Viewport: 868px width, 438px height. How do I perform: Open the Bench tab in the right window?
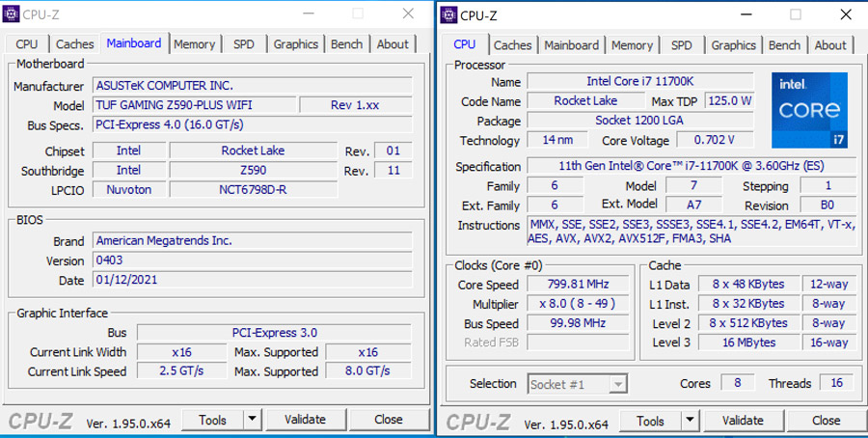[x=784, y=45]
